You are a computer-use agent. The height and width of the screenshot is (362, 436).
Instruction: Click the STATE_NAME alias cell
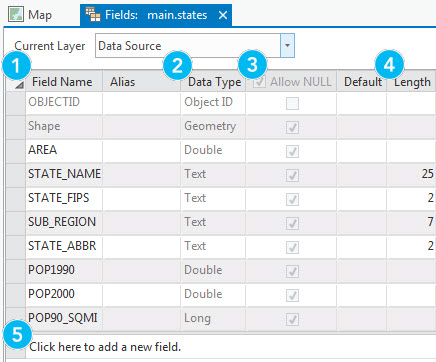[x=141, y=175]
